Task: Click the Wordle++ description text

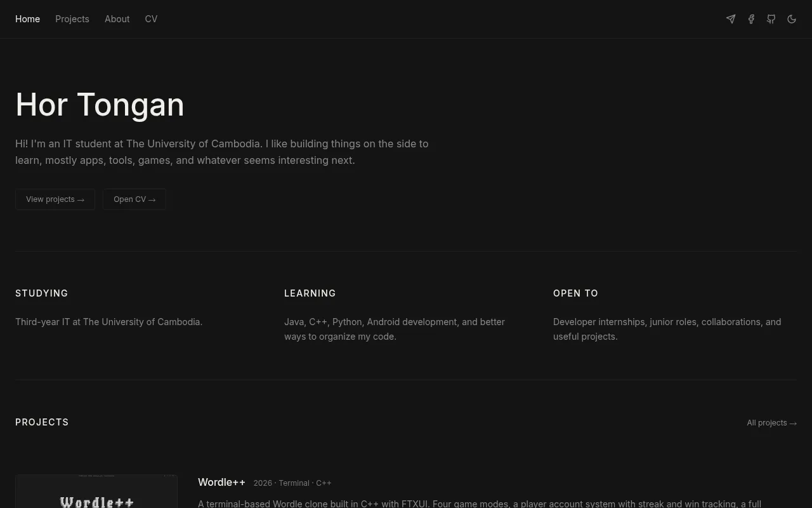Action: click(x=480, y=504)
